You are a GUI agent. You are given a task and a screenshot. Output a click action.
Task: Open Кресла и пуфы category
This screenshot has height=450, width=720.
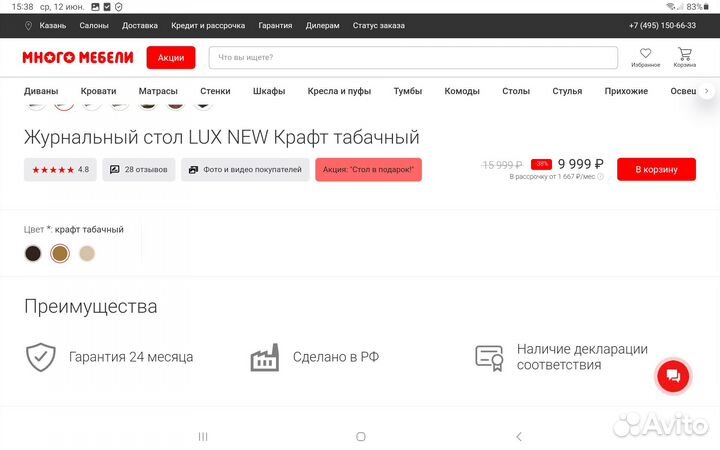[339, 91]
